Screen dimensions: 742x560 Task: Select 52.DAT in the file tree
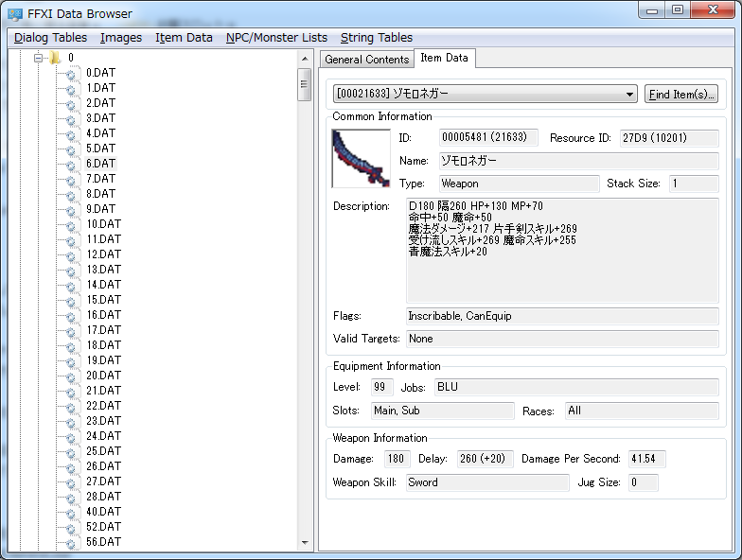pos(103,526)
